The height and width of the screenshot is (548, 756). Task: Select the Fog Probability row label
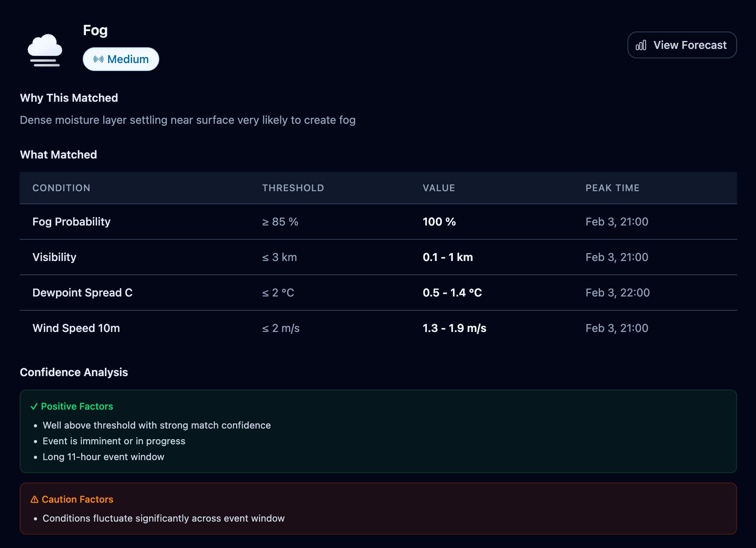(x=71, y=222)
